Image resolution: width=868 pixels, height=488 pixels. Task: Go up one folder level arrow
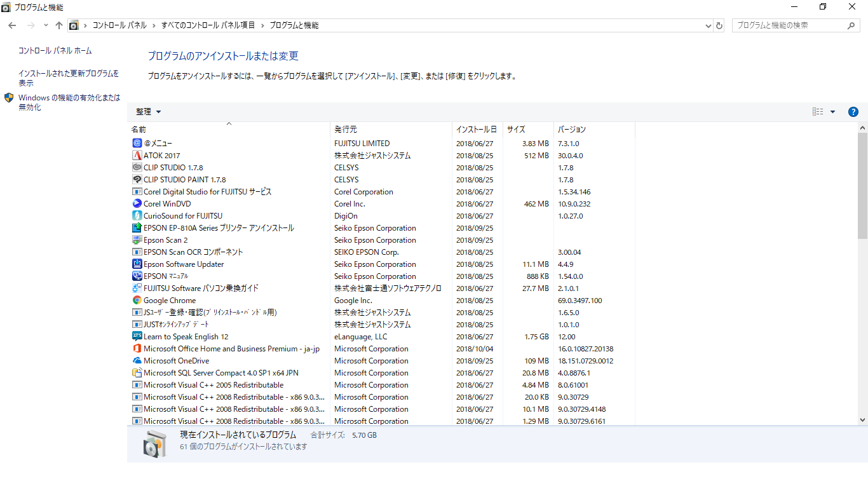tap(59, 25)
